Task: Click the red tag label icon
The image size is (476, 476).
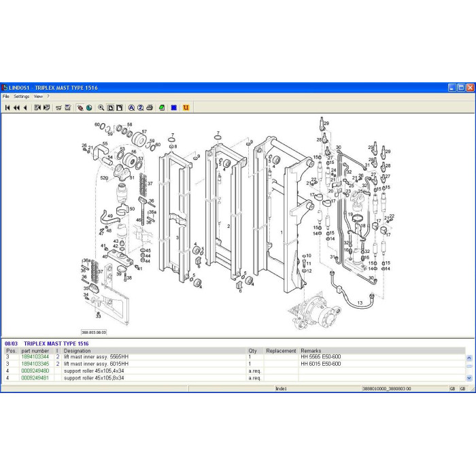Action: (x=80, y=107)
